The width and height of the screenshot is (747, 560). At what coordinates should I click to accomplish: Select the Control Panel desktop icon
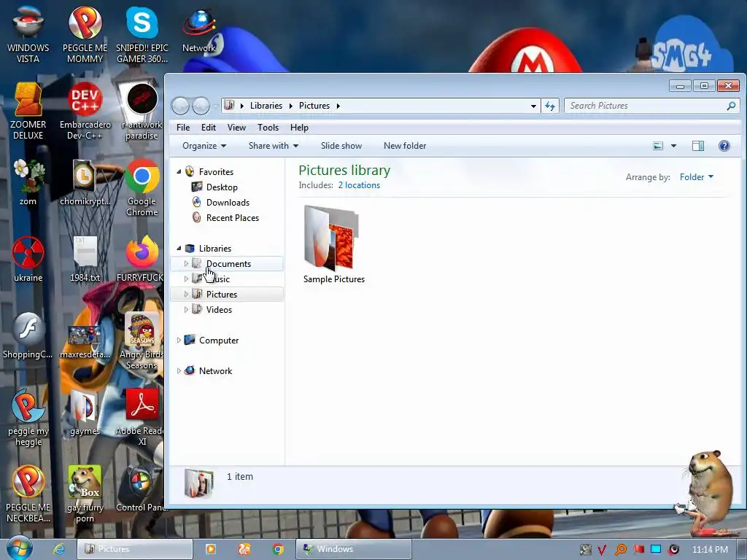coord(141,489)
